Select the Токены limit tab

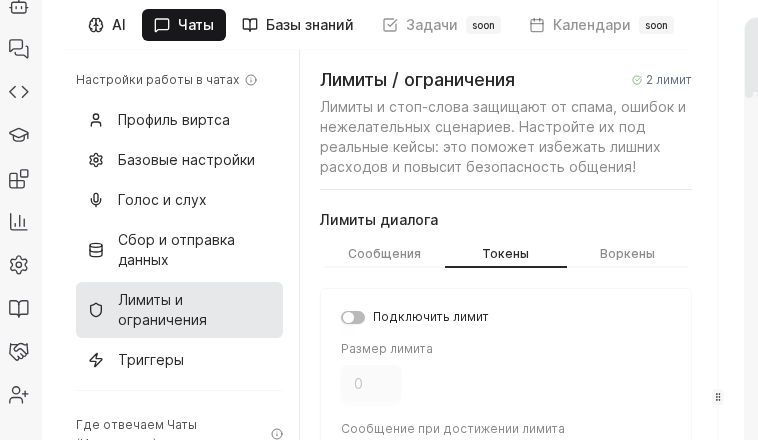click(505, 254)
